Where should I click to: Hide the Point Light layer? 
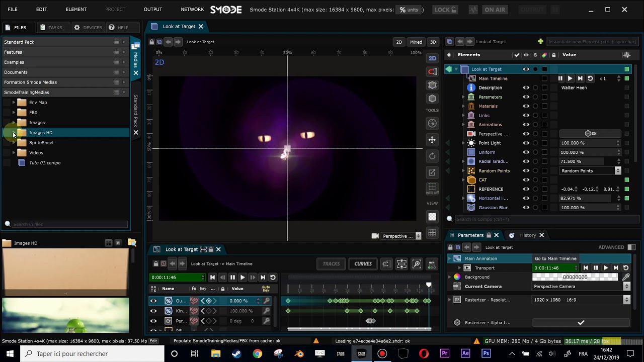point(526,143)
